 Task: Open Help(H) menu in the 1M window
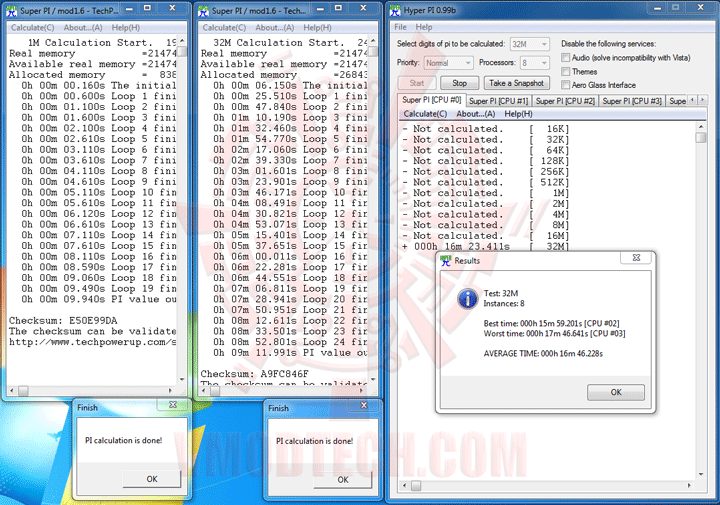(126, 28)
